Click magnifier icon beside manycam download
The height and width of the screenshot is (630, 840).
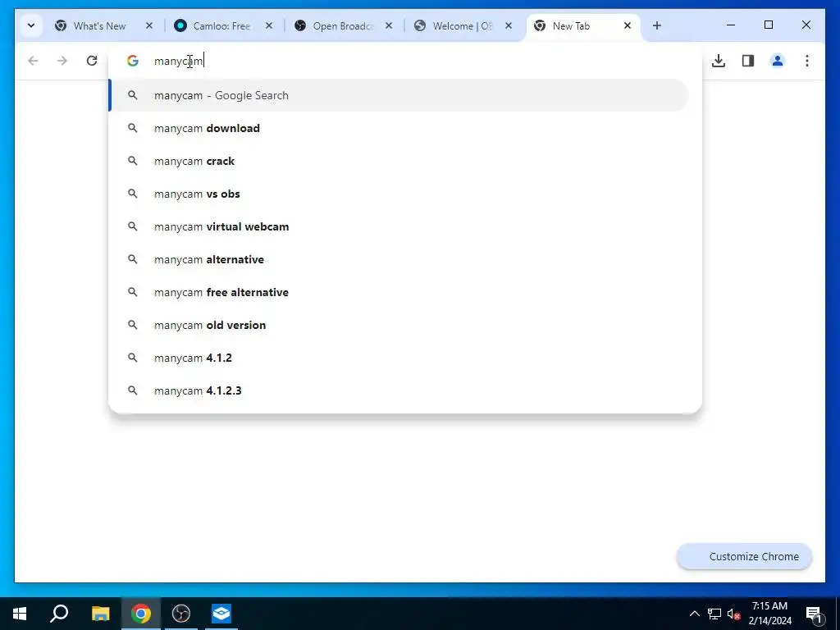133,128
